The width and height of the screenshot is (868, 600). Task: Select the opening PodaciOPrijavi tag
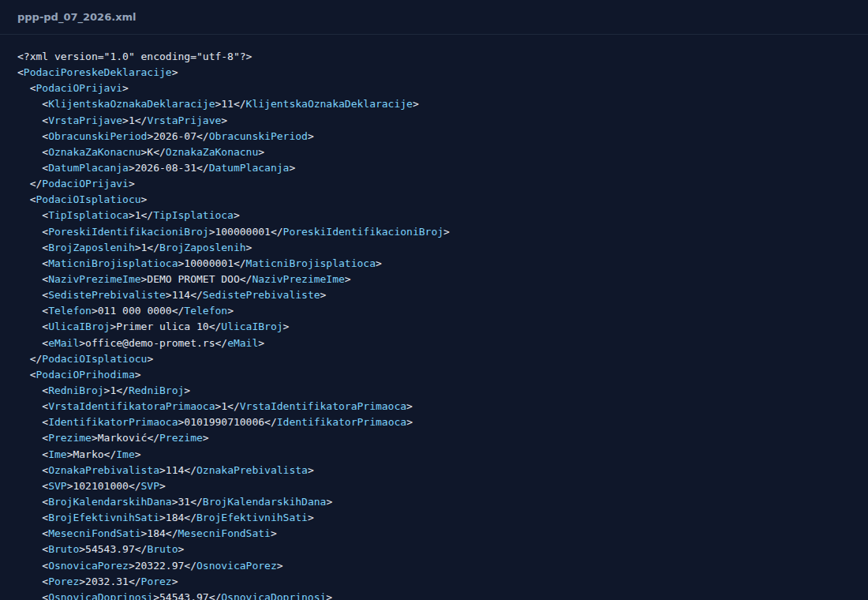79,88
